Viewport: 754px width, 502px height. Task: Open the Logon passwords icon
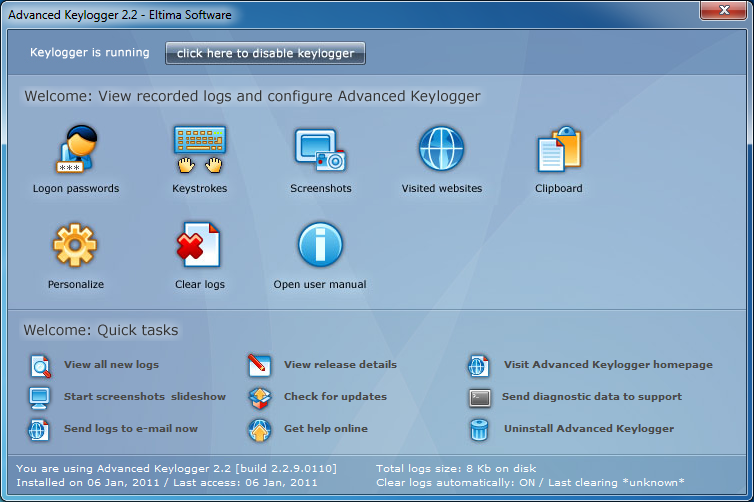pyautogui.click(x=76, y=149)
